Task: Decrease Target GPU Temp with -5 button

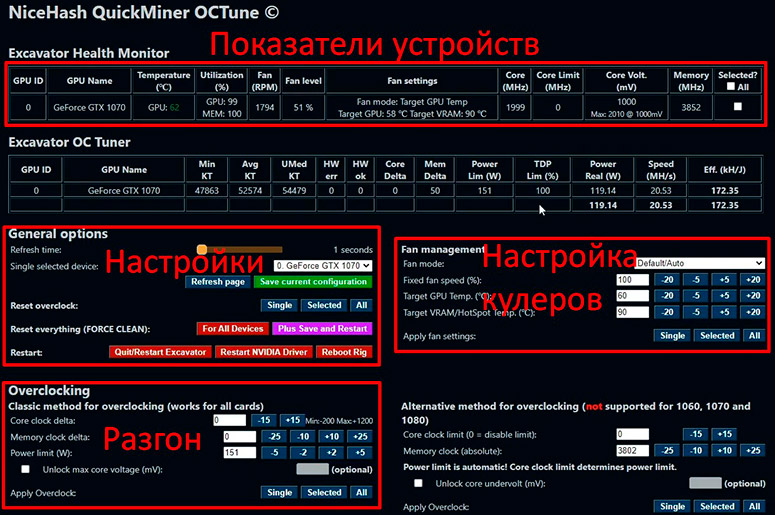Action: click(695, 296)
